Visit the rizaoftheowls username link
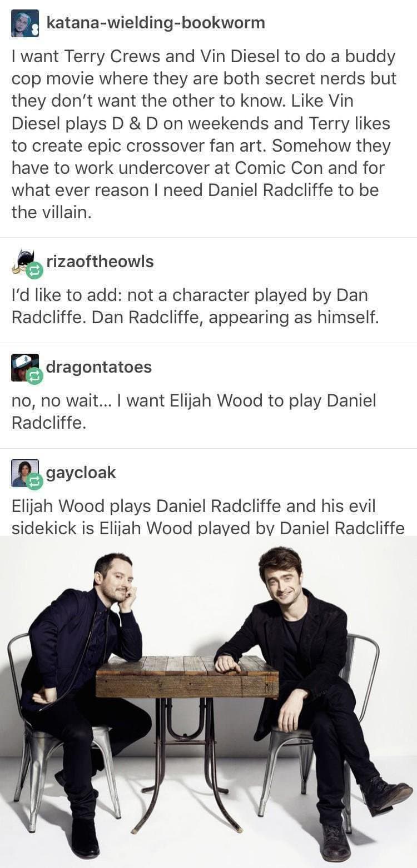The width and height of the screenshot is (417, 868). (x=100, y=262)
